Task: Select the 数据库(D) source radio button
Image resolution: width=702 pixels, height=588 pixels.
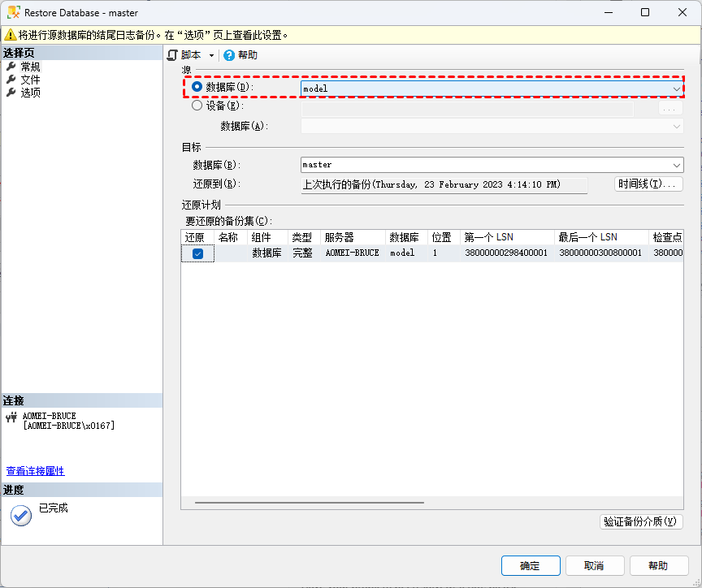Action: 197,87
